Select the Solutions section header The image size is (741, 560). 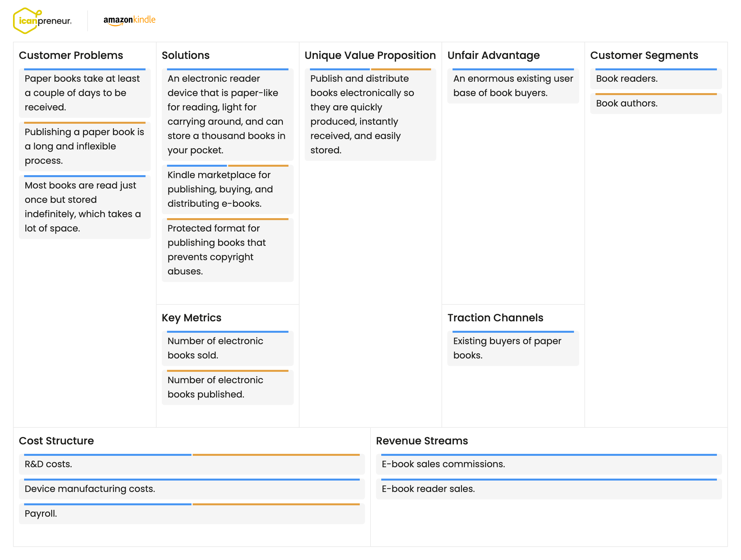[186, 55]
